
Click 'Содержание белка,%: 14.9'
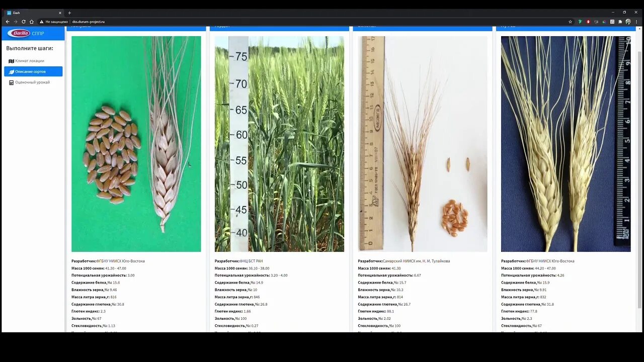(x=239, y=283)
